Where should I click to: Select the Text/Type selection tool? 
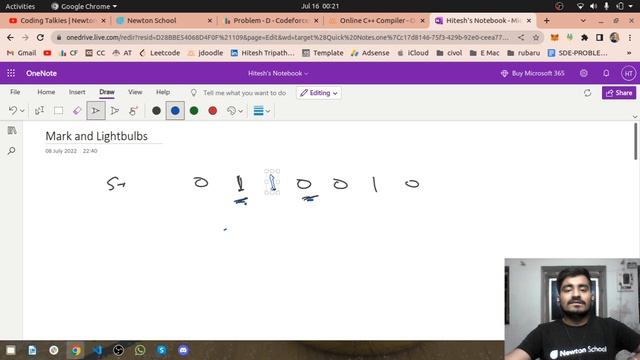(x=39, y=111)
